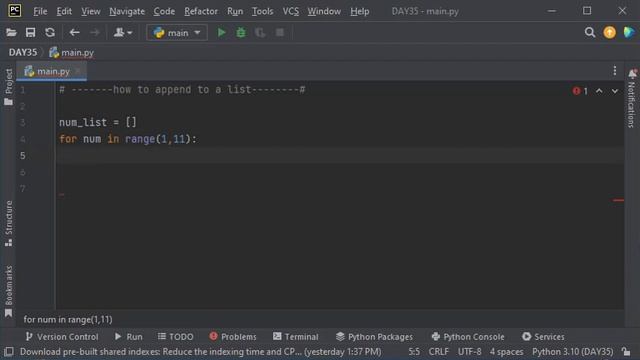Screen dimensions: 640x360
Task: Go back with the left arrow
Action: (74, 33)
